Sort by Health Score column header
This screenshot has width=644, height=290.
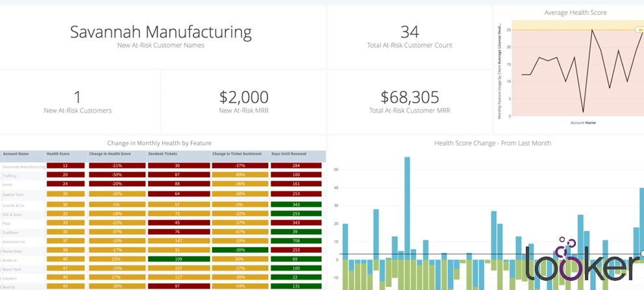[57, 155]
